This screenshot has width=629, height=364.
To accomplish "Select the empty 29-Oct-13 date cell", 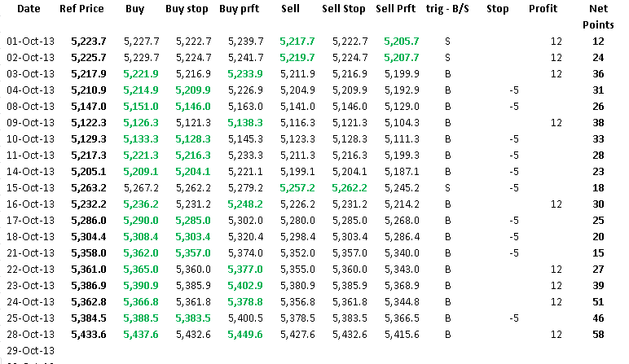I will pos(30,351).
